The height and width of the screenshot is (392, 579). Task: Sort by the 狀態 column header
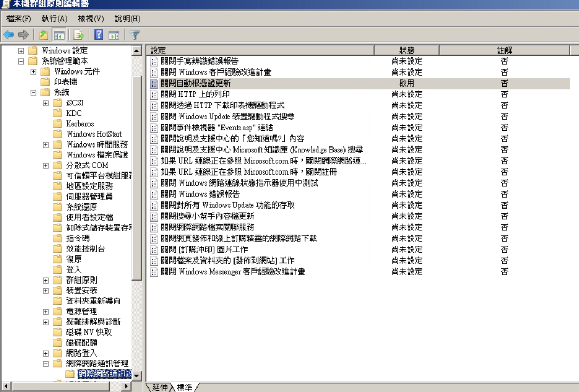pos(406,51)
